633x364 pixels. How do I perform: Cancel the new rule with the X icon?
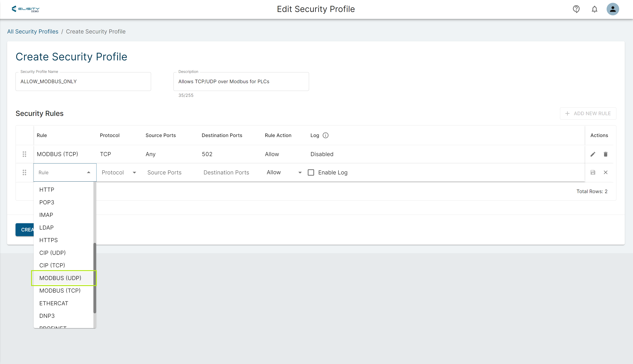pos(605,173)
